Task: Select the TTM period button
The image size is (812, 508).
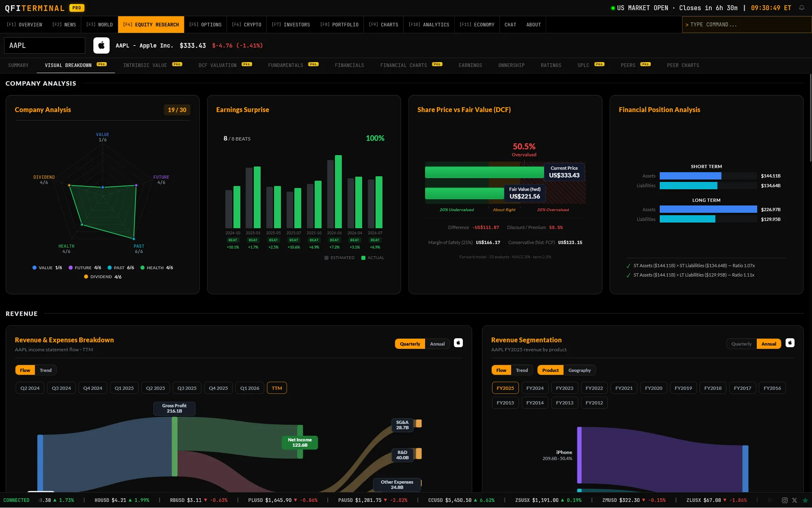Action: [x=277, y=388]
